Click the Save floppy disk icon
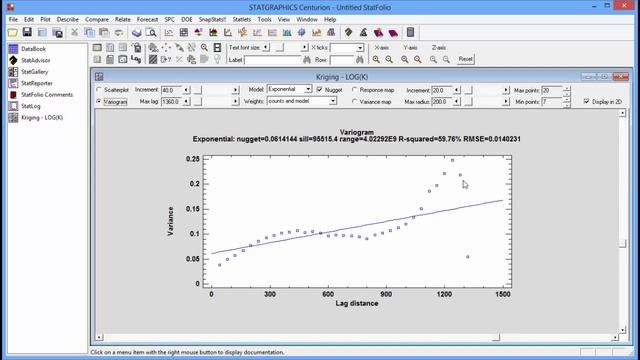This screenshot has height=360, width=640. tap(27, 33)
